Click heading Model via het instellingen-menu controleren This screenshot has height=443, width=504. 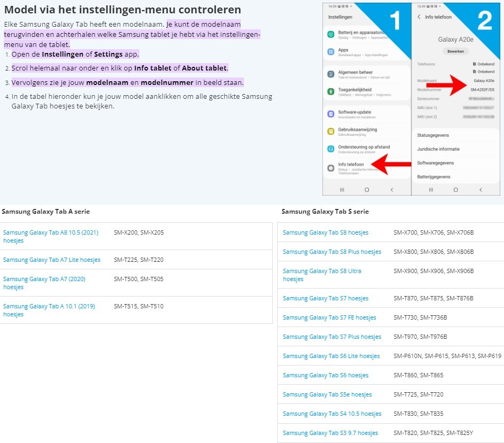click(x=122, y=10)
